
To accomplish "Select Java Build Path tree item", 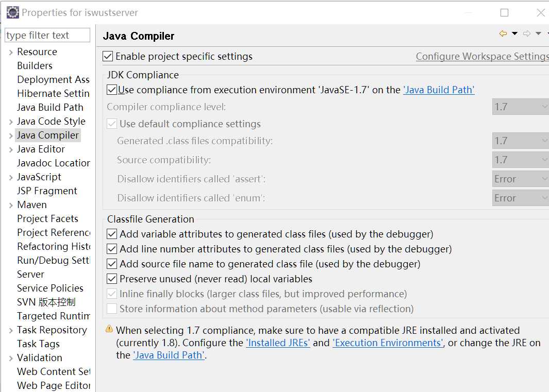I will [50, 107].
